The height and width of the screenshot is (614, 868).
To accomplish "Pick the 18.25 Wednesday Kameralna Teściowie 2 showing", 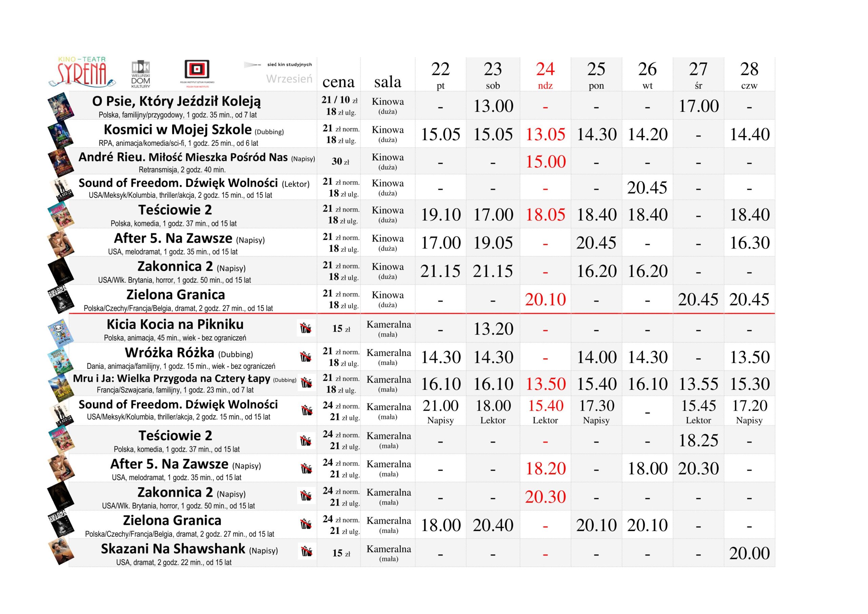I will click(698, 440).
